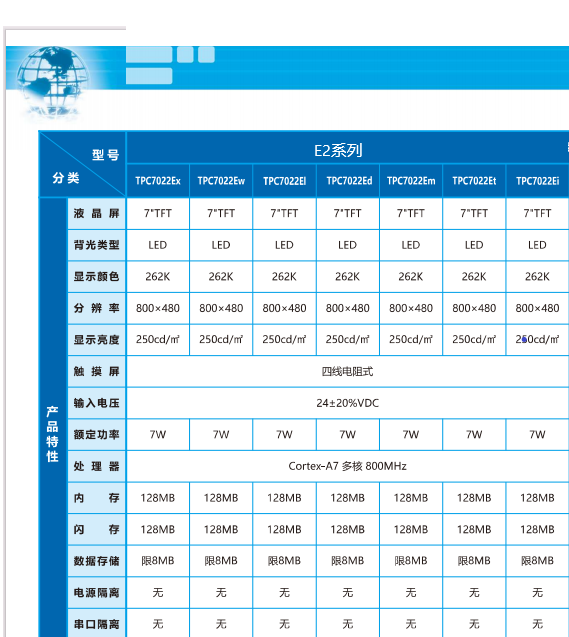
Task: Click 限8MB cell under TPC7022Et
Action: (474, 561)
